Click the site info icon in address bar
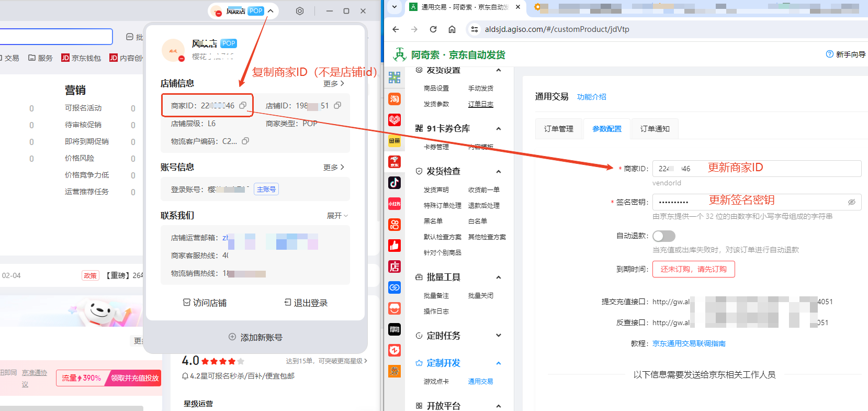 coord(475,29)
